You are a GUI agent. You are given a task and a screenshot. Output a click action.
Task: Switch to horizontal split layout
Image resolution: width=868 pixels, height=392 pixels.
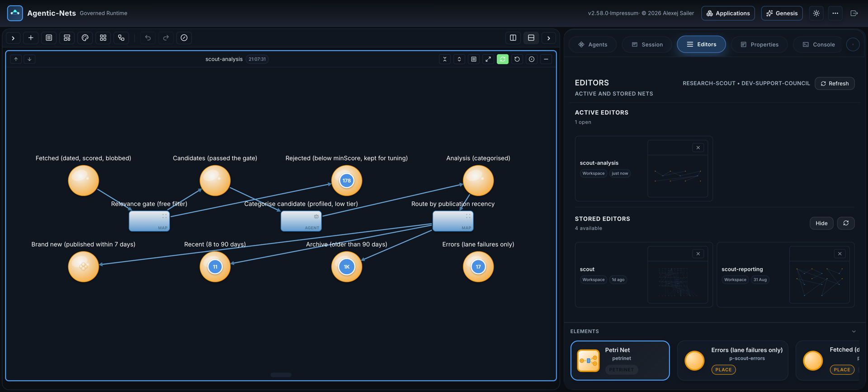[531, 38]
